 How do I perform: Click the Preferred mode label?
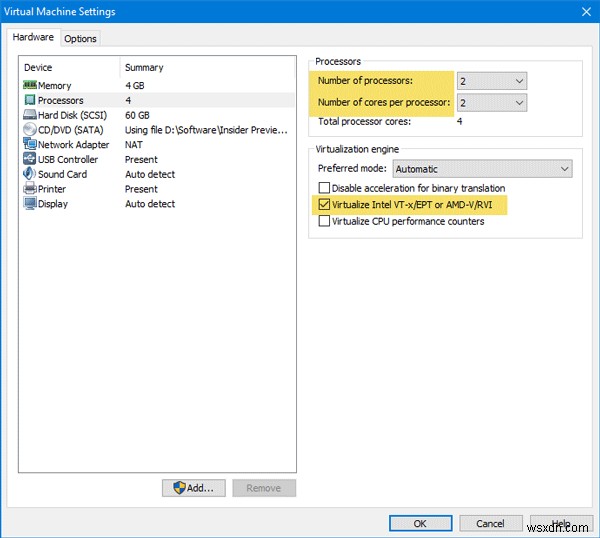[x=352, y=168]
